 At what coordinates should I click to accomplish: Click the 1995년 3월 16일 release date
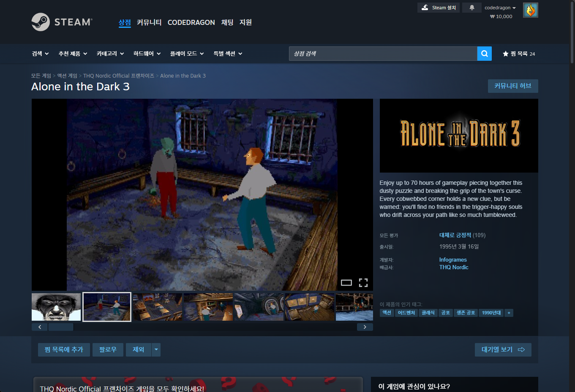tap(459, 246)
